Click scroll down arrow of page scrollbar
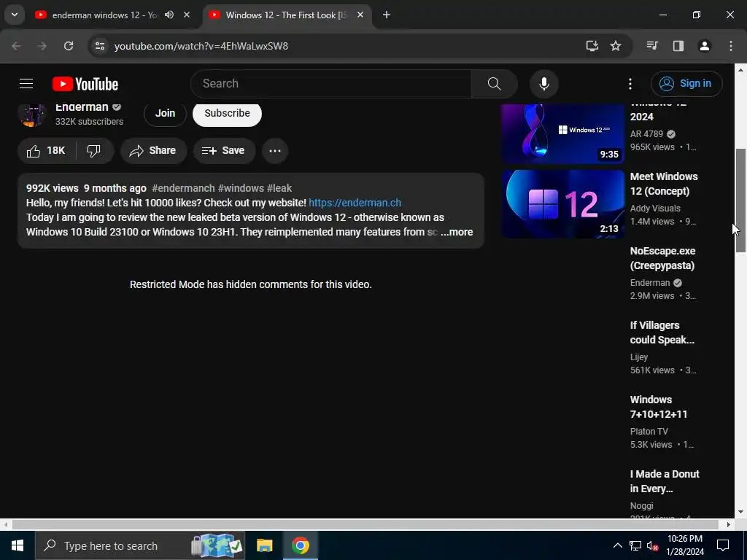Image resolution: width=747 pixels, height=560 pixels. (x=740, y=512)
